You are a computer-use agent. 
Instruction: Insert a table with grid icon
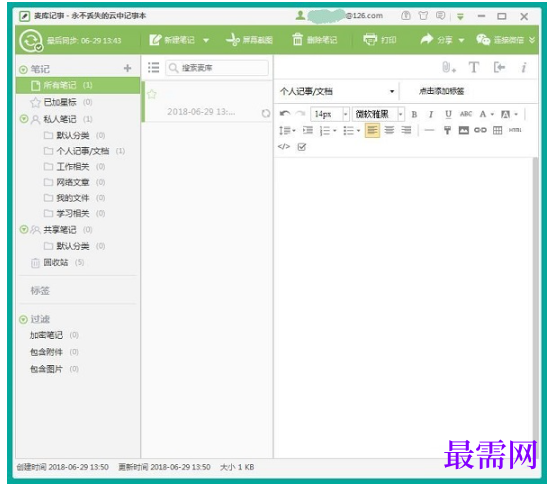click(497, 130)
